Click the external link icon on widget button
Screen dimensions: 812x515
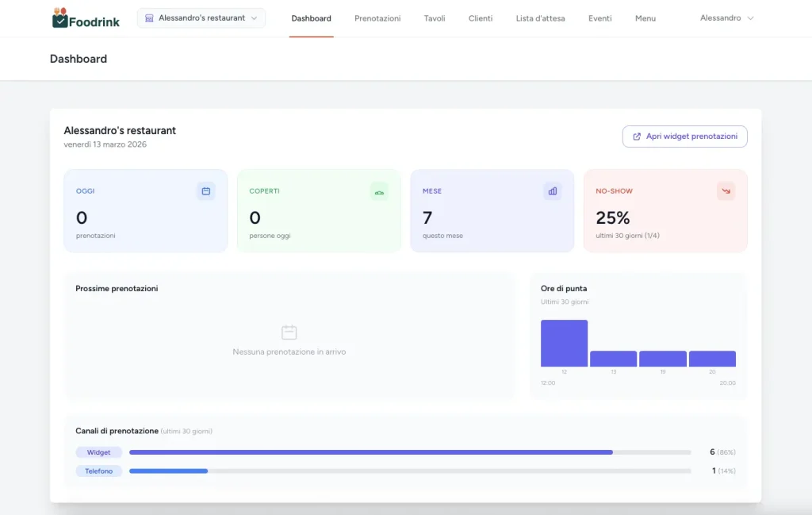click(637, 136)
